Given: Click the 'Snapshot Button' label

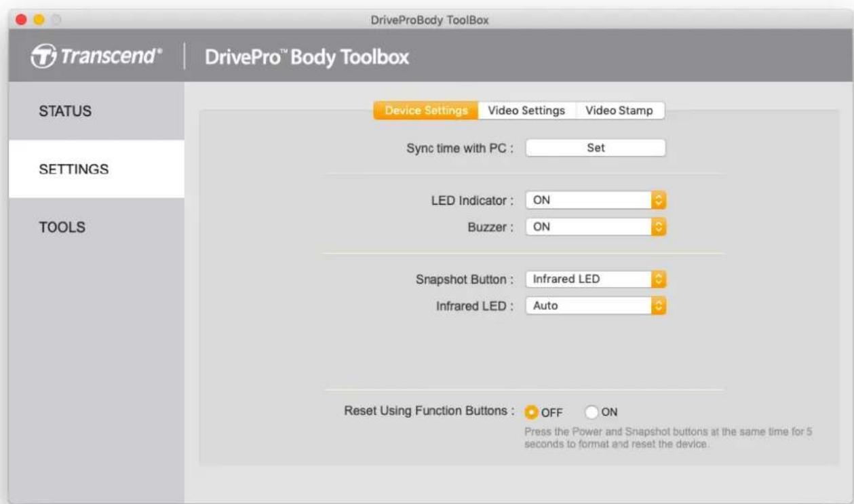Looking at the screenshot, I should pyautogui.click(x=465, y=279).
